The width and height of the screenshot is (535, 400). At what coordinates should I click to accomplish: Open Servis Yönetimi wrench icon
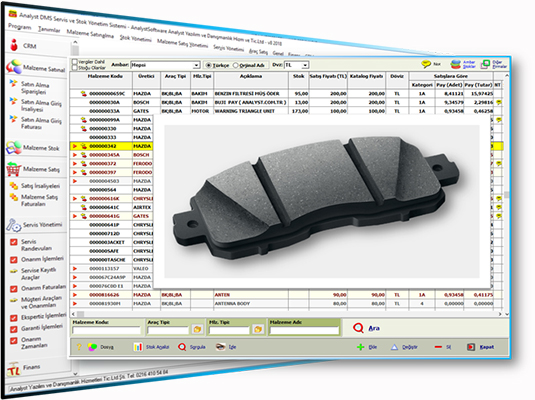pyautogui.click(x=14, y=225)
